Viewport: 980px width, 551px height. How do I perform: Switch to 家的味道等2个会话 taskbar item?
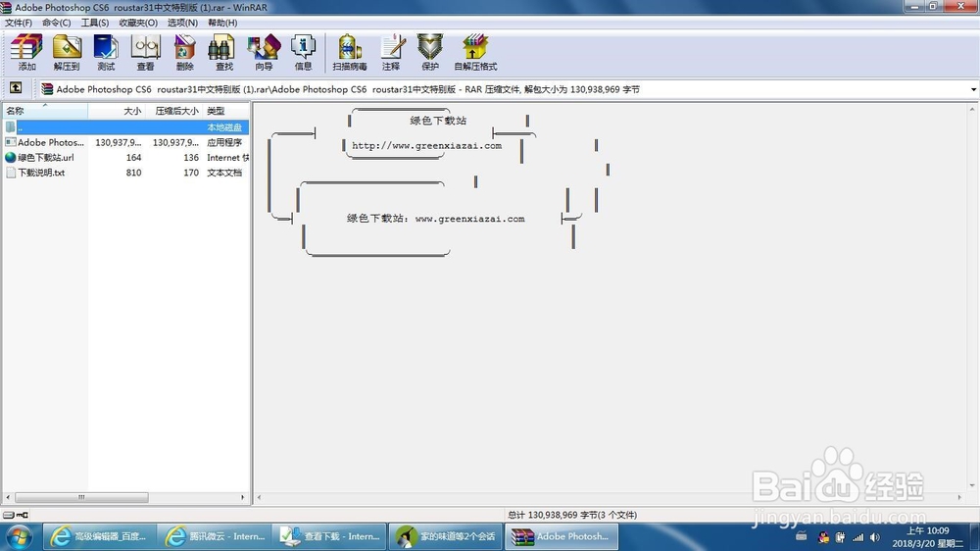tap(446, 536)
